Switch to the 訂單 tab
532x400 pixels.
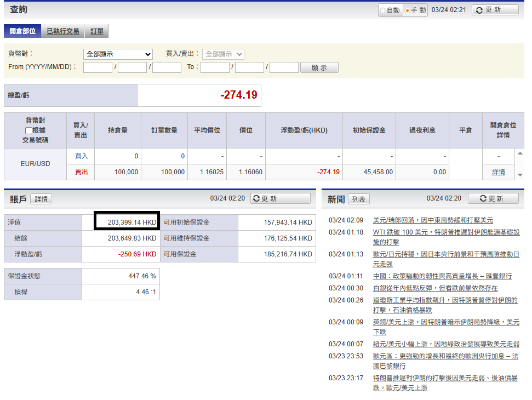tap(96, 31)
